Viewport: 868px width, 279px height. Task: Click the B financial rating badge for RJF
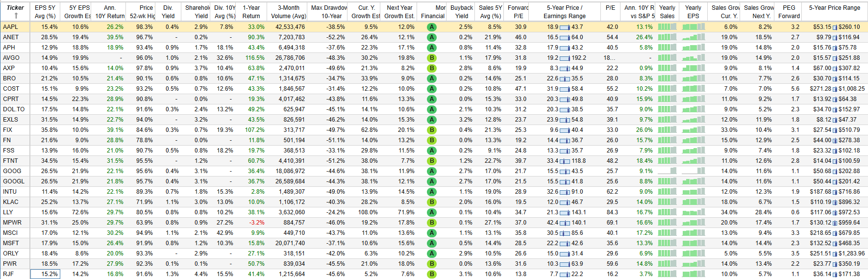click(432, 274)
